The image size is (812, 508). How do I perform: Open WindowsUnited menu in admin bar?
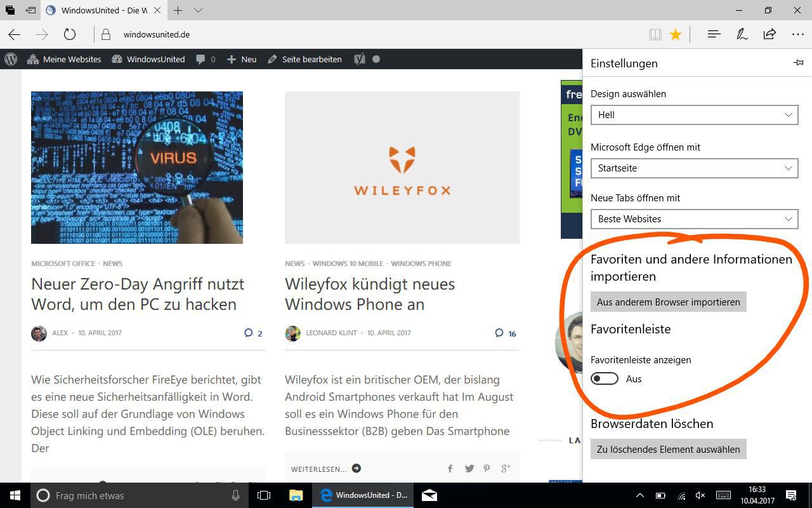tap(148, 59)
